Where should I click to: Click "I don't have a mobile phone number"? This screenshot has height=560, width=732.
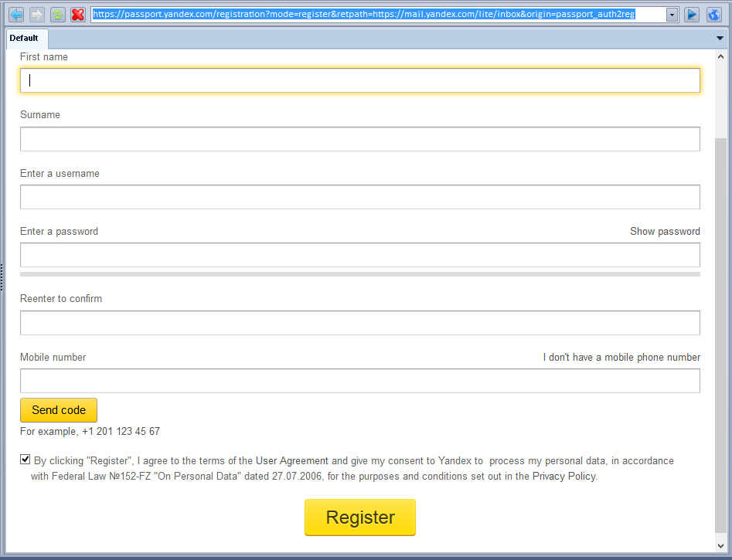[x=621, y=358]
